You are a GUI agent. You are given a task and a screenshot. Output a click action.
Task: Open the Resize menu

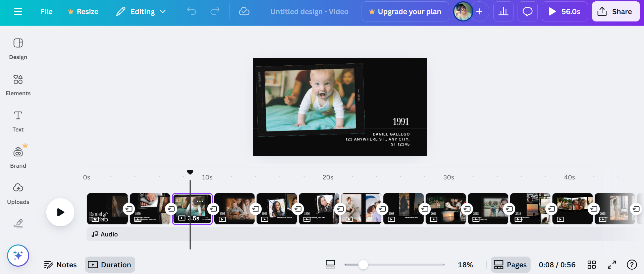(83, 12)
